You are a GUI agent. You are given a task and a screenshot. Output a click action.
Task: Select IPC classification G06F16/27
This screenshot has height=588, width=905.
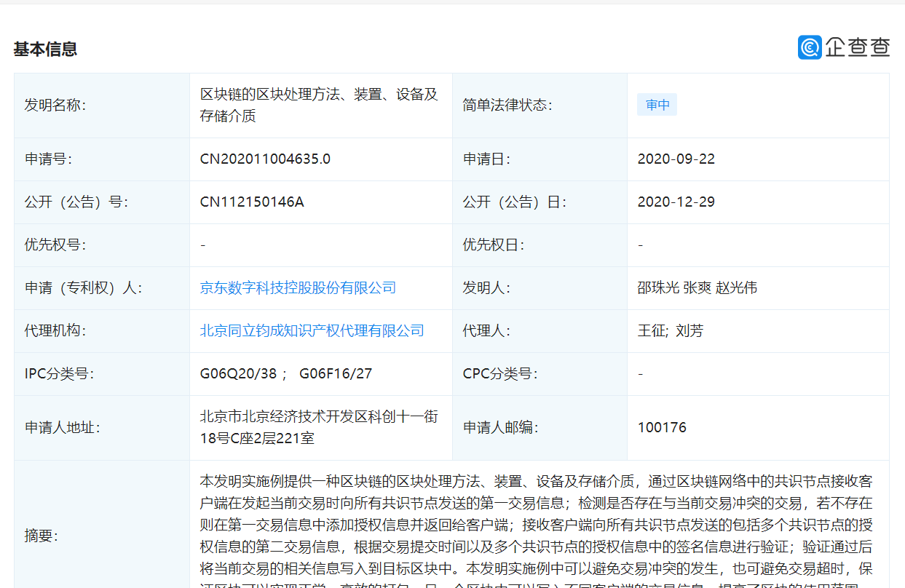point(336,374)
